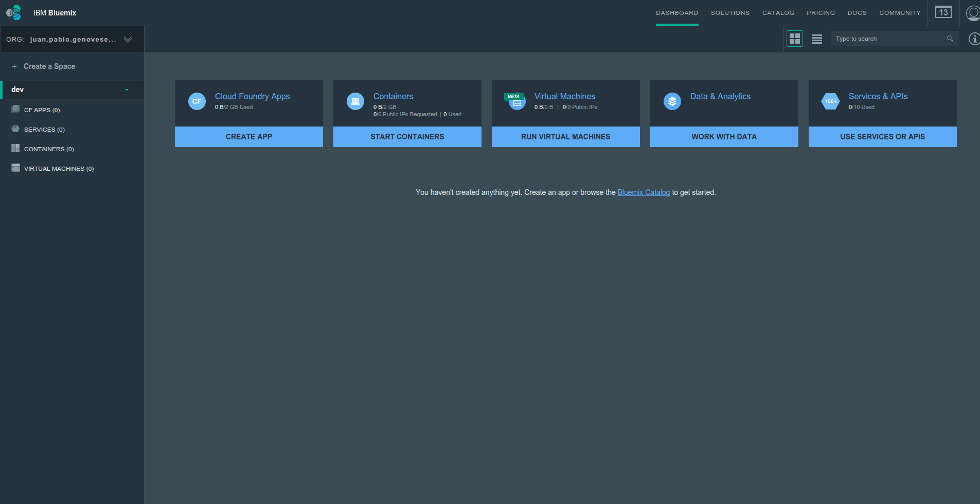
Task: Click the Services & APIs card title
Action: pyautogui.click(x=878, y=97)
